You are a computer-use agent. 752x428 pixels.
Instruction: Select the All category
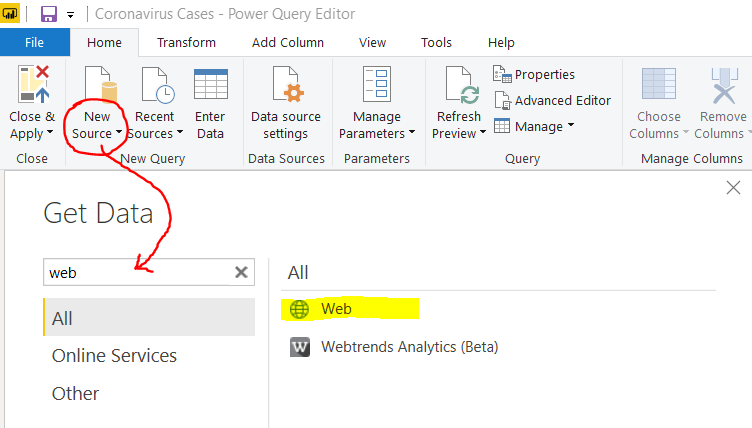[149, 317]
